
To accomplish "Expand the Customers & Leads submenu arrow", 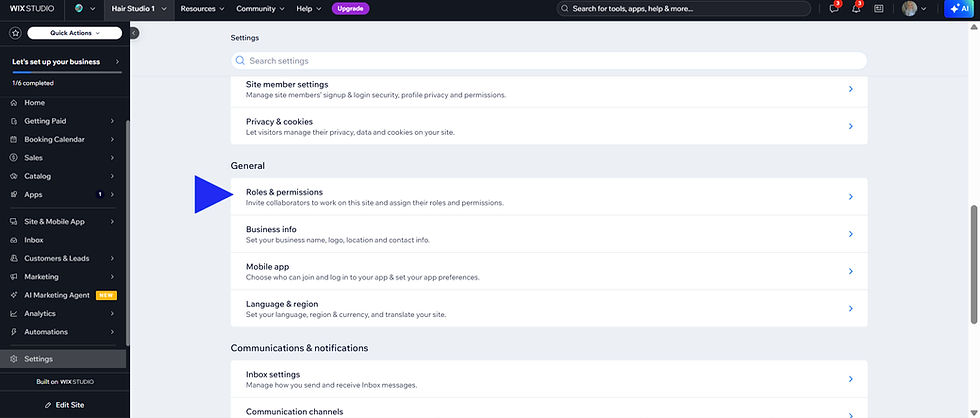I will 112,258.
